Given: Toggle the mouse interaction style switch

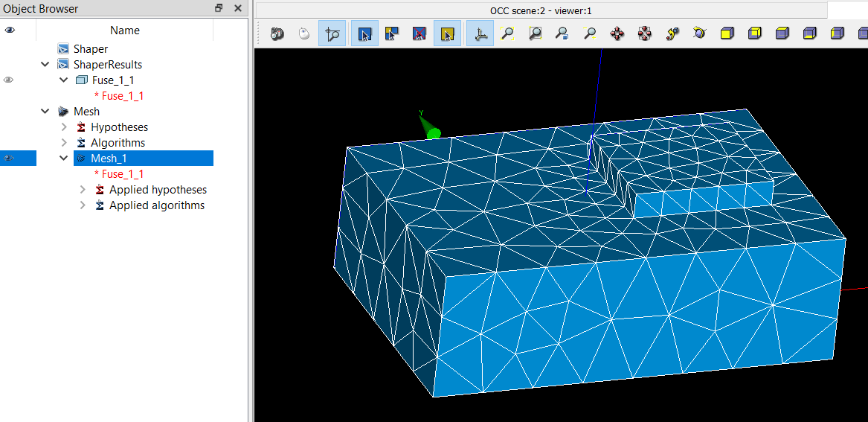Looking at the screenshot, I should (304, 33).
